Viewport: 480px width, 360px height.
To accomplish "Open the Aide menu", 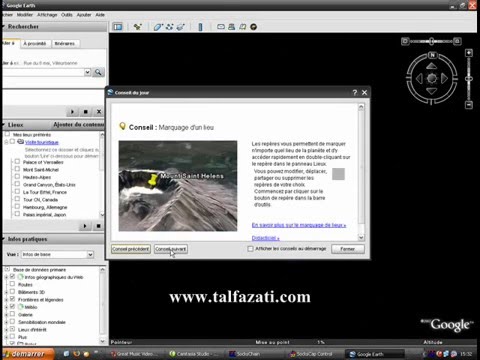I will [100, 15].
